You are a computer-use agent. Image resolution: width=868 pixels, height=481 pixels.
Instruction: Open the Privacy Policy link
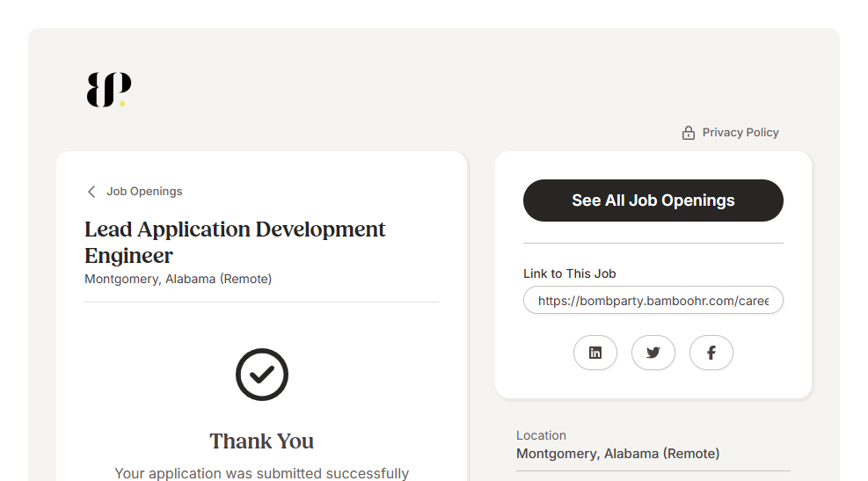point(740,133)
